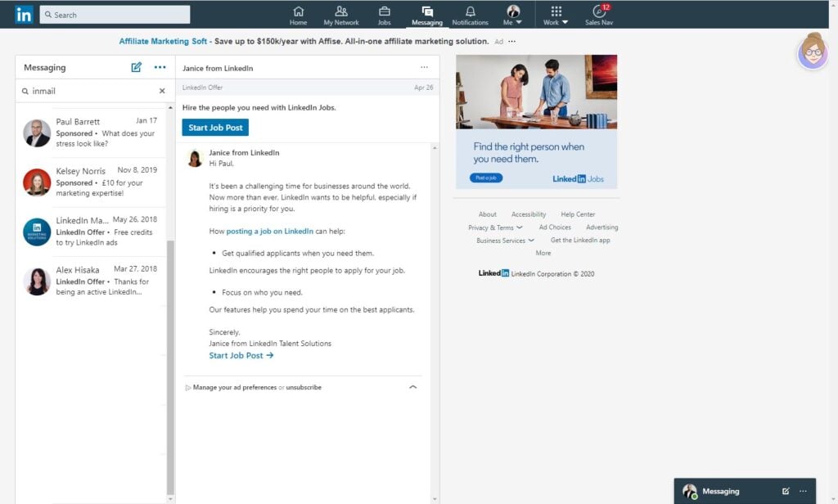Open Kelsey Norris sponsored conversation
The width and height of the screenshot is (838, 504).
coord(92,182)
